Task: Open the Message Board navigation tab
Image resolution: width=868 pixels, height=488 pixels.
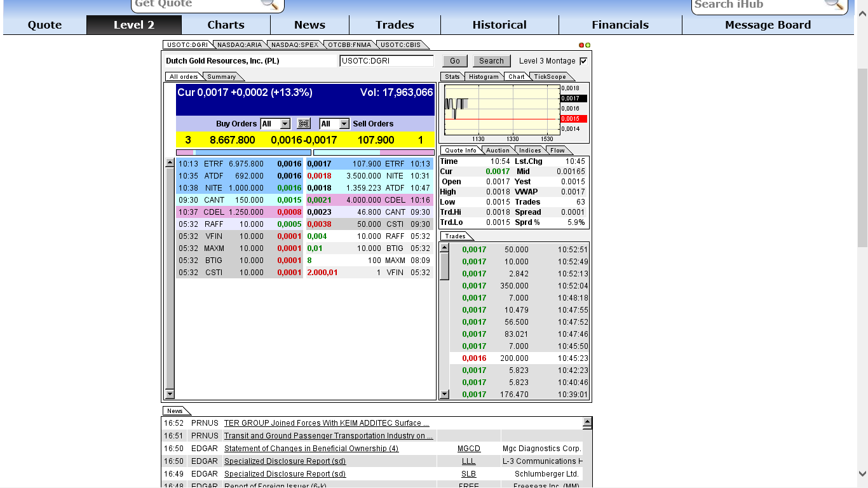Action: (767, 25)
